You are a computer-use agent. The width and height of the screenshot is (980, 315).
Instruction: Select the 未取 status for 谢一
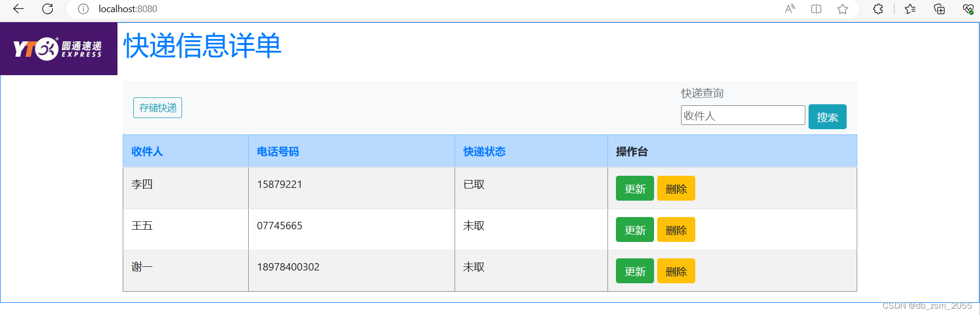474,267
